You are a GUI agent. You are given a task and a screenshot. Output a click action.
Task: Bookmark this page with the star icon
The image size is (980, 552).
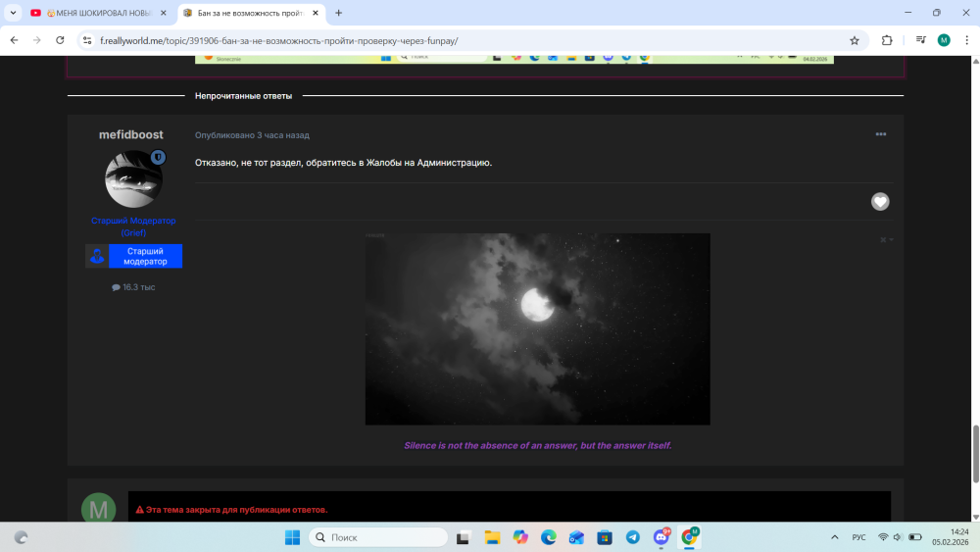point(855,40)
